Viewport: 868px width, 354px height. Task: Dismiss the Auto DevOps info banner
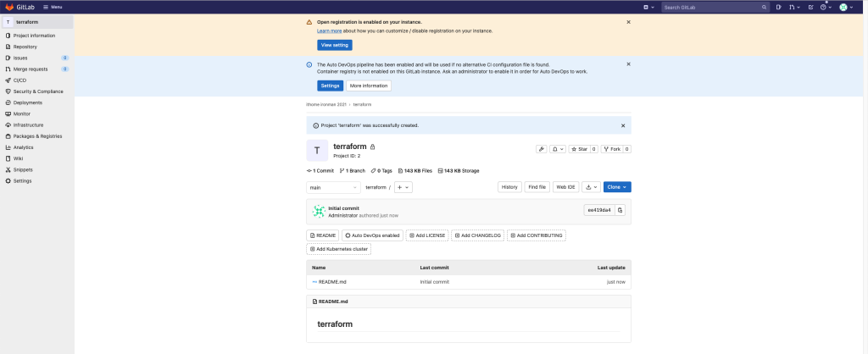pos(628,64)
